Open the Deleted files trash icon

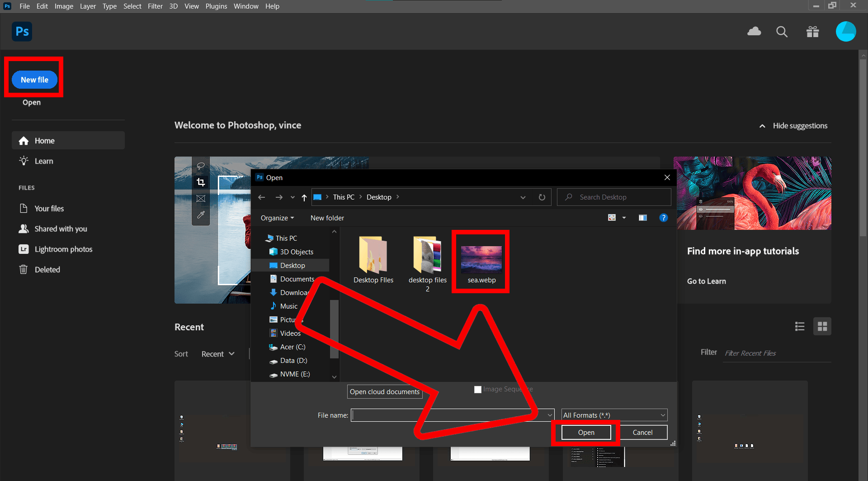(23, 269)
